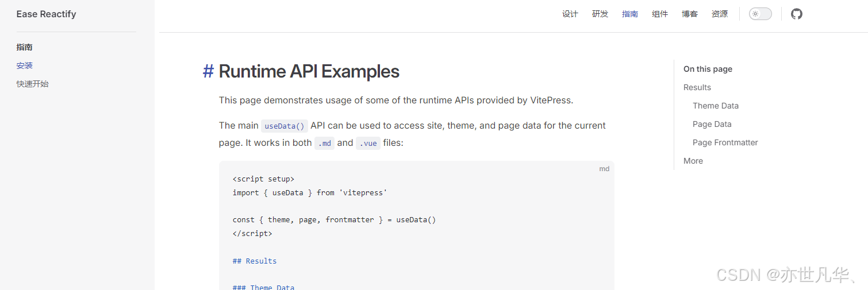Open the 设计 nav menu item
The width and height of the screenshot is (868, 290).
pyautogui.click(x=570, y=14)
